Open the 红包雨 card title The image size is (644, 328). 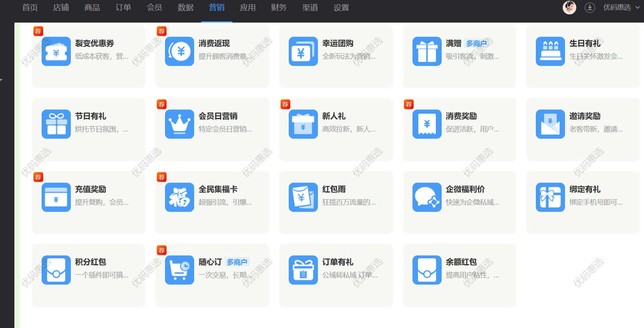coord(334,189)
